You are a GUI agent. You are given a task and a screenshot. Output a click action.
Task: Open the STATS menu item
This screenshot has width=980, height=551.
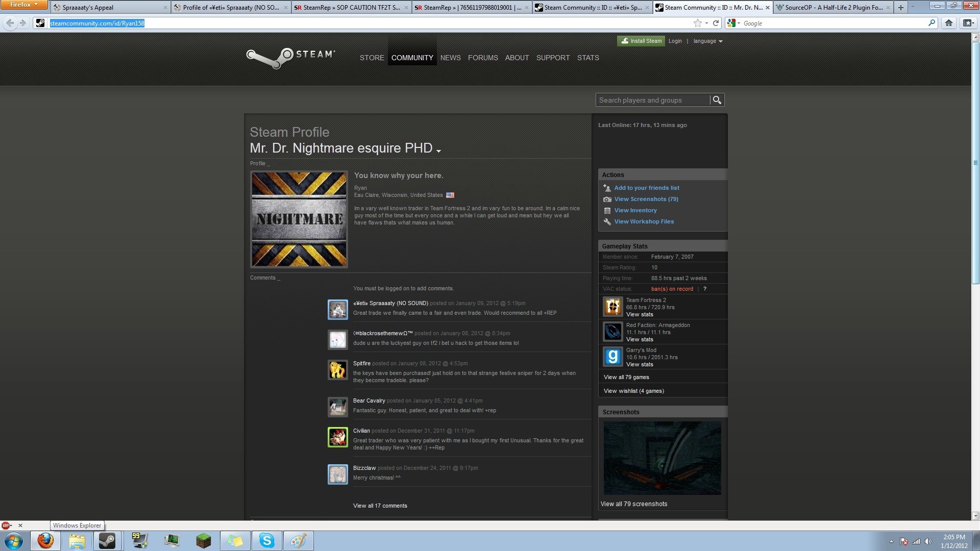[x=588, y=58]
